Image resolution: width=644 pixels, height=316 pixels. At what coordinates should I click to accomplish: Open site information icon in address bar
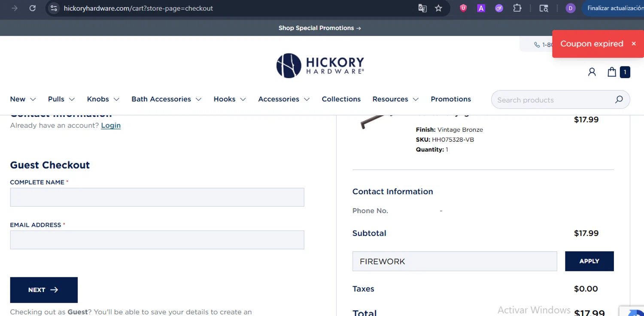53,8
